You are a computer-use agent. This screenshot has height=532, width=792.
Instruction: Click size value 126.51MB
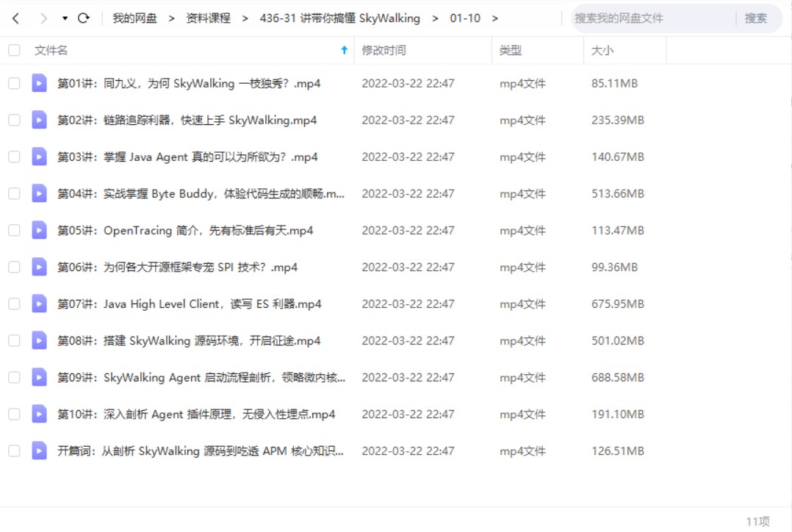[x=618, y=451]
